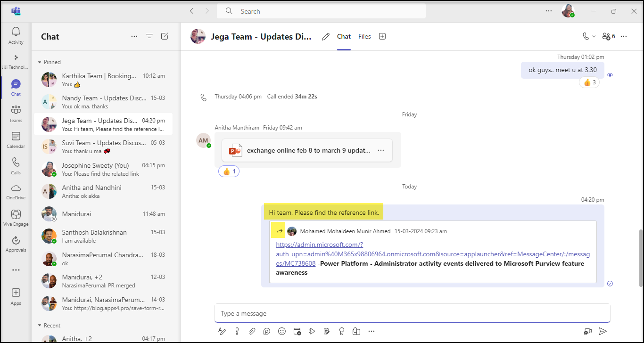Viewport: 644px width, 343px height.
Task: Attach a file using paperclip icon
Action: [x=252, y=331]
